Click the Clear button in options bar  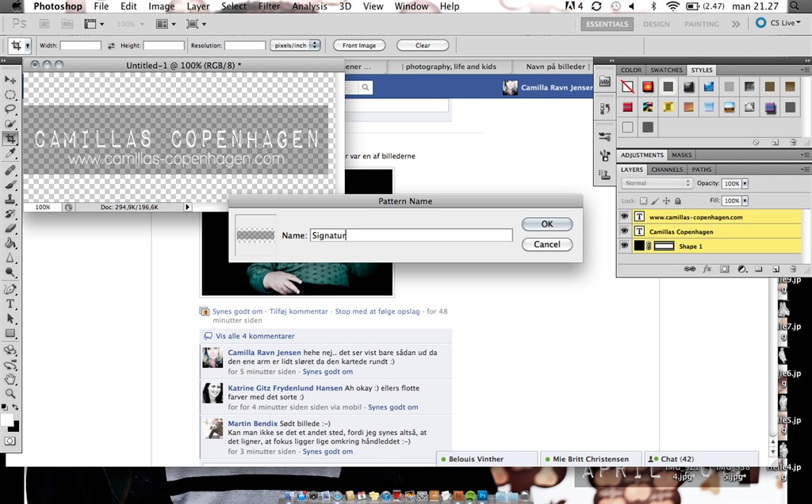(x=423, y=45)
